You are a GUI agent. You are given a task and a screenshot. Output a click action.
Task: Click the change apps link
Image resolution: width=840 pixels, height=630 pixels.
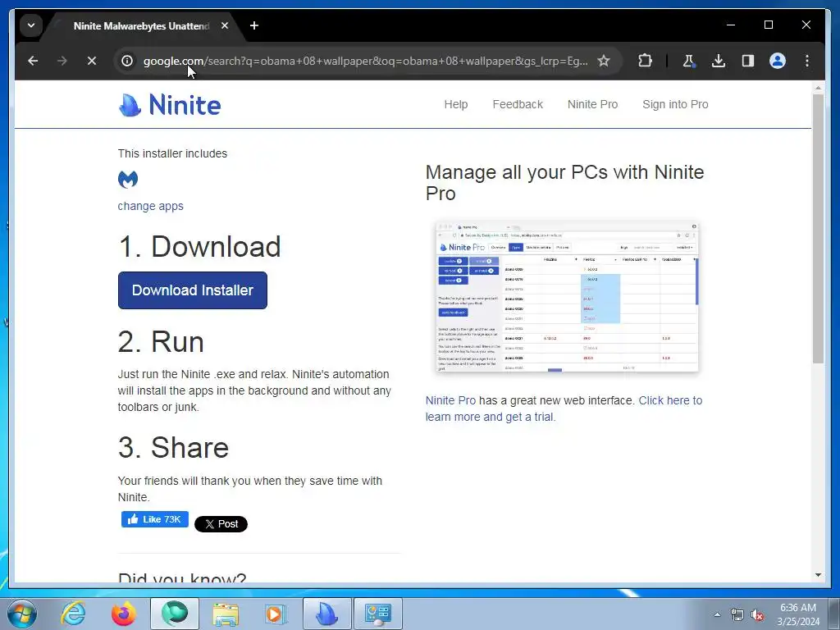click(x=151, y=206)
